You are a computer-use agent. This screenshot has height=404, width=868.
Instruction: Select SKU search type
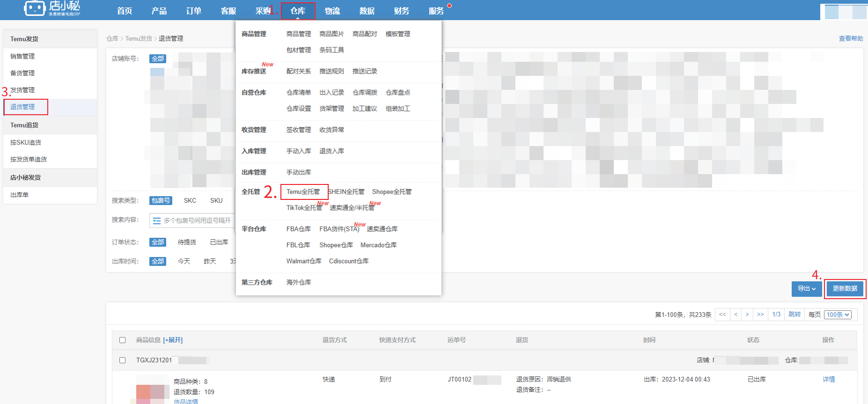pyautogui.click(x=216, y=201)
